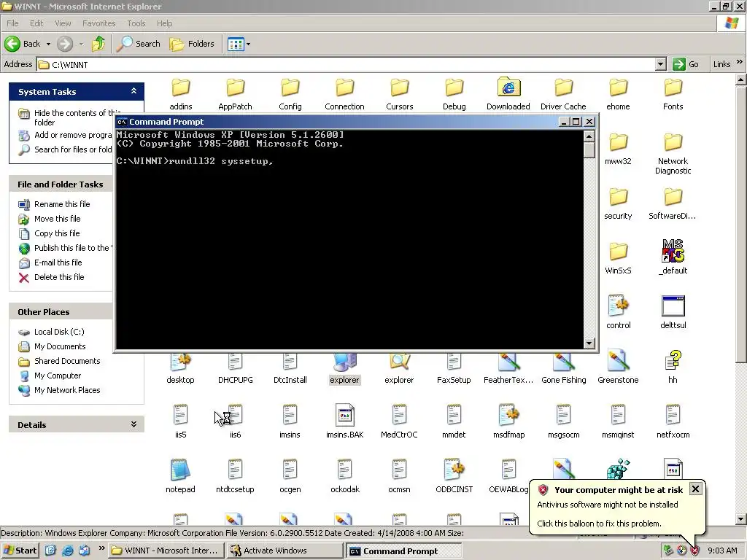The image size is (747, 560).
Task: Open My Network Places link
Action: 67,391
